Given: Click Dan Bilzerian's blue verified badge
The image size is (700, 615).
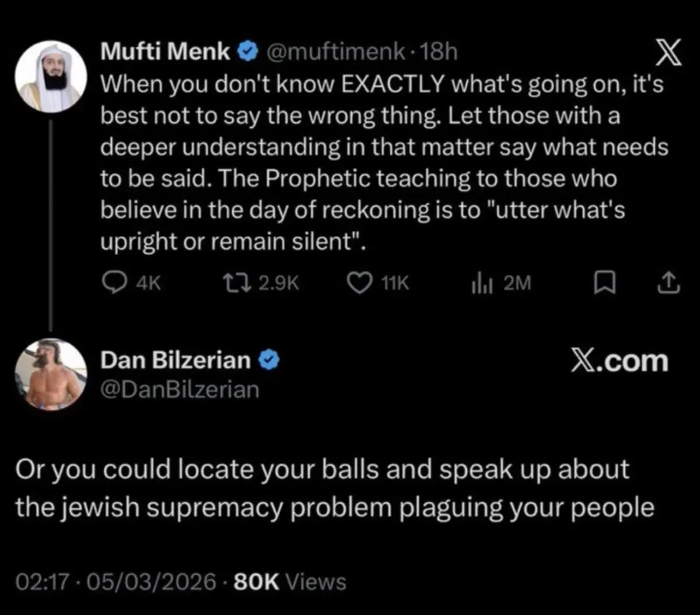Looking at the screenshot, I should coord(267,361).
